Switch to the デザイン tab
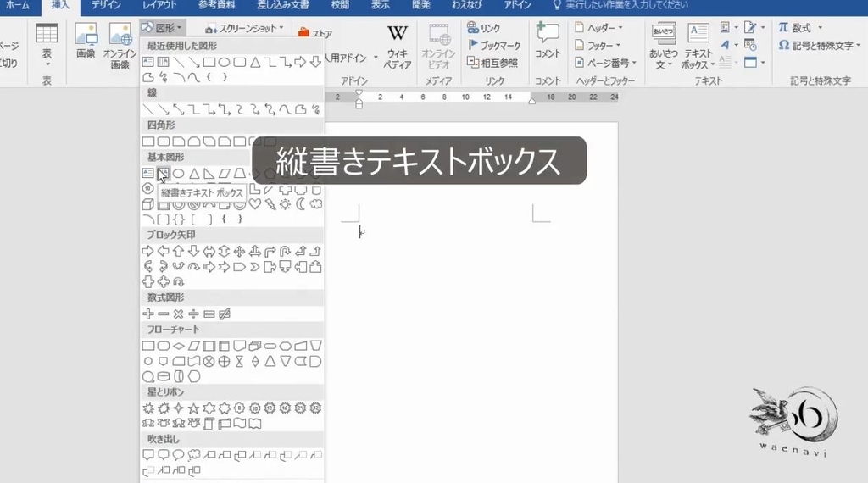Image resolution: width=868 pixels, height=483 pixels. click(106, 6)
